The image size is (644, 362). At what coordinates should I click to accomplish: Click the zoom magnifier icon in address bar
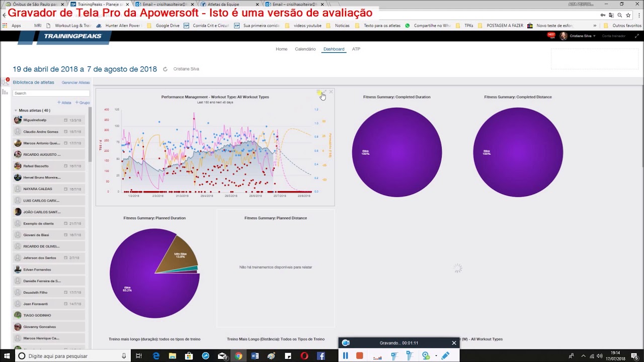(620, 15)
